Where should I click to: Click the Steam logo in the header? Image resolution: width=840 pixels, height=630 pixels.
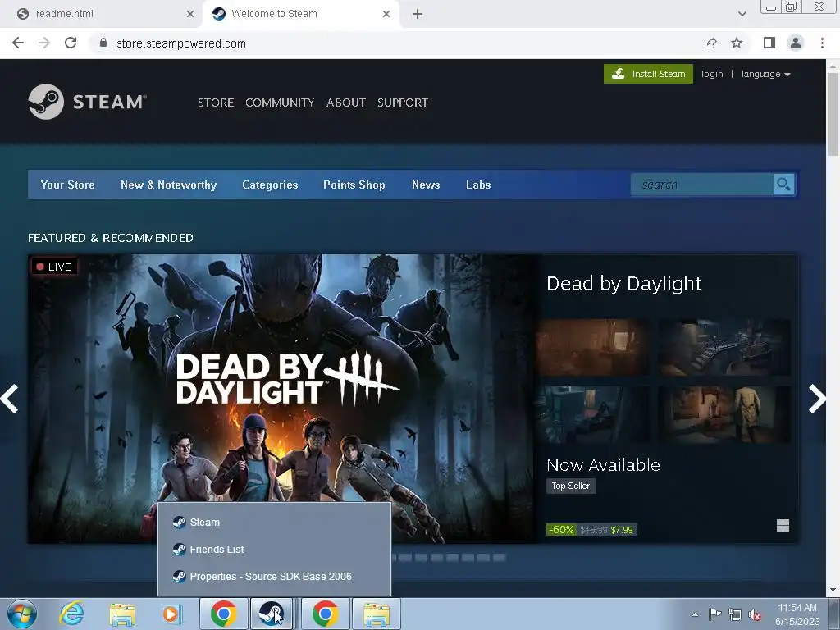tap(87, 102)
